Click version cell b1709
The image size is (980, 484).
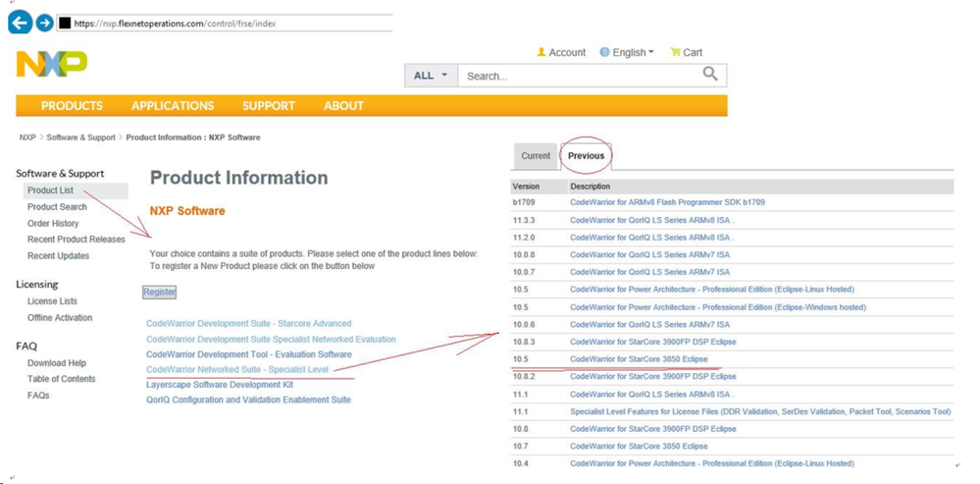(x=523, y=202)
